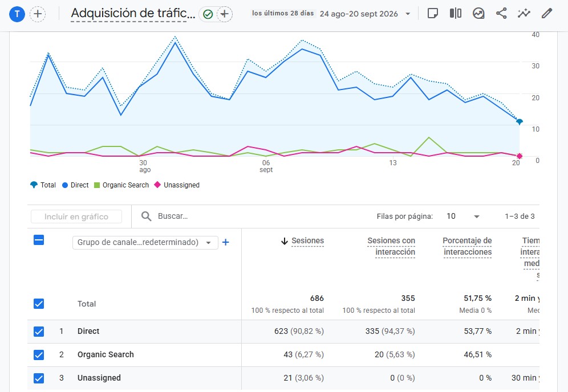The image size is (568, 392).
Task: Click the search magnifier icon
Action: click(x=146, y=216)
